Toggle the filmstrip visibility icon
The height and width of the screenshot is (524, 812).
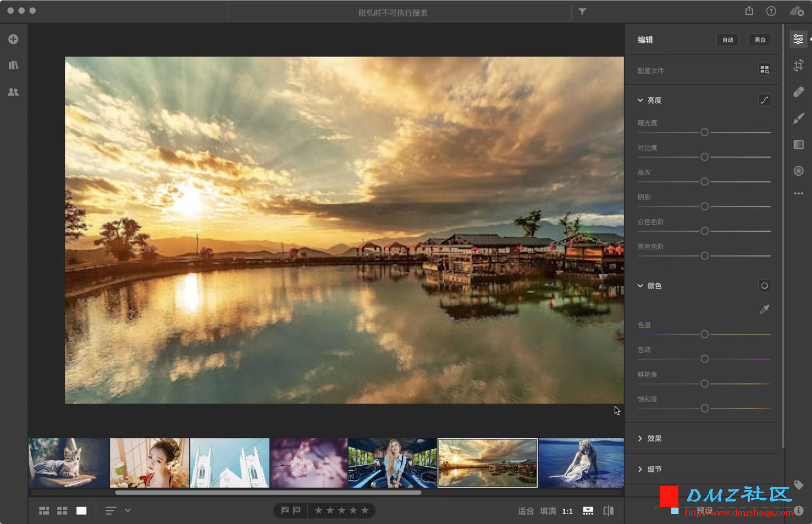[x=588, y=511]
